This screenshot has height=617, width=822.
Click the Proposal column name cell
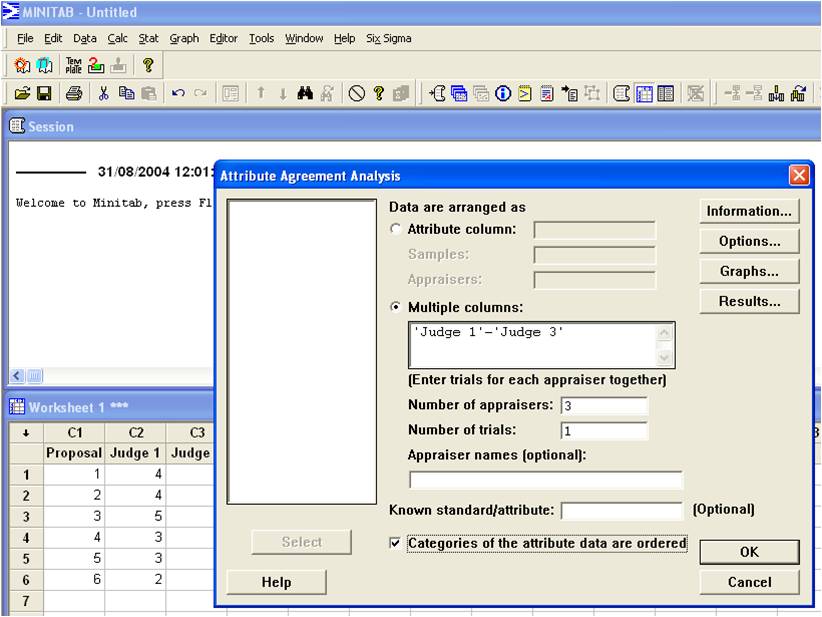(74, 453)
